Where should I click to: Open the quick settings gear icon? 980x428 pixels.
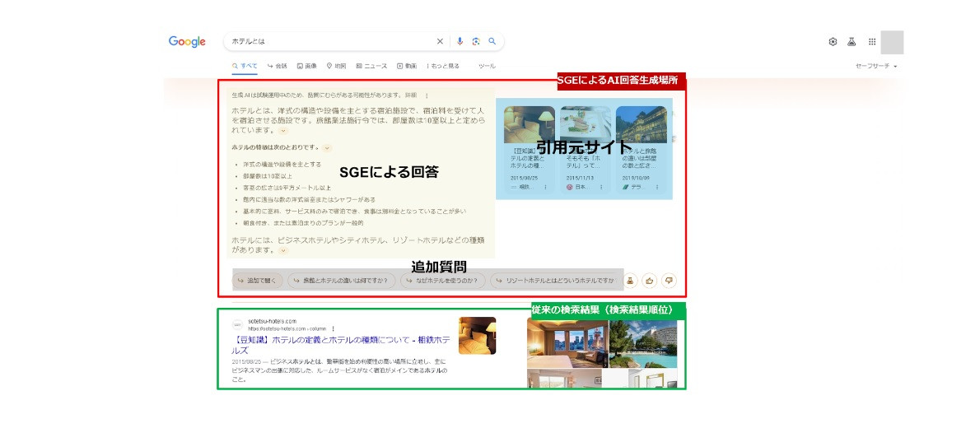pyautogui.click(x=833, y=41)
